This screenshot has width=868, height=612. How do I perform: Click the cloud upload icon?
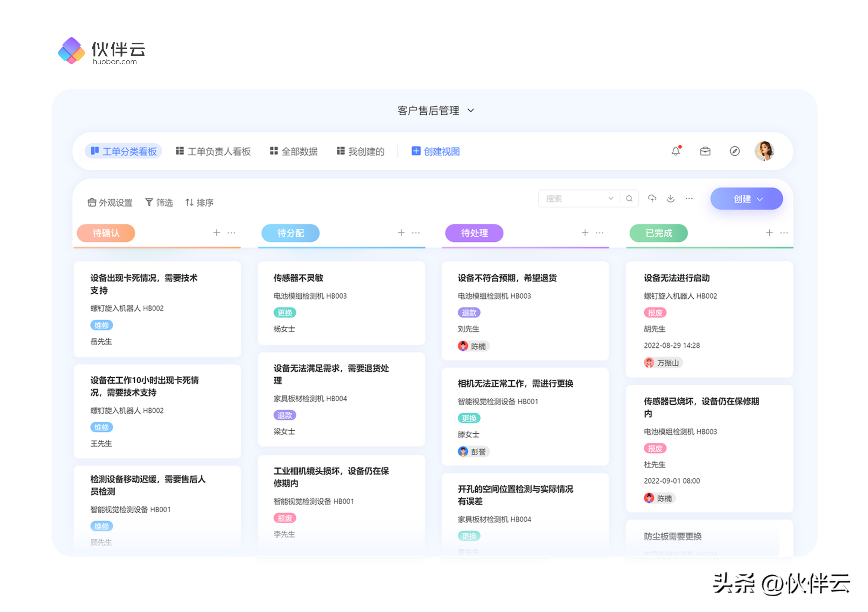(x=652, y=199)
